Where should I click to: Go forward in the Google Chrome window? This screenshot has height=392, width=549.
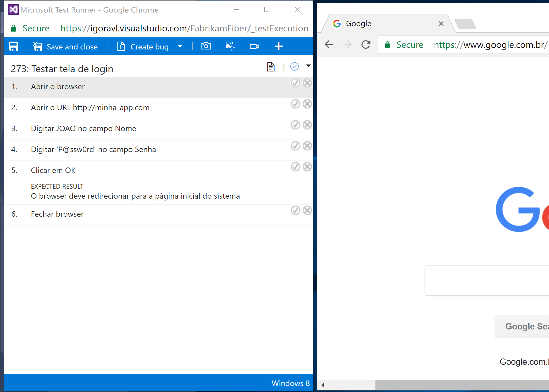(347, 44)
